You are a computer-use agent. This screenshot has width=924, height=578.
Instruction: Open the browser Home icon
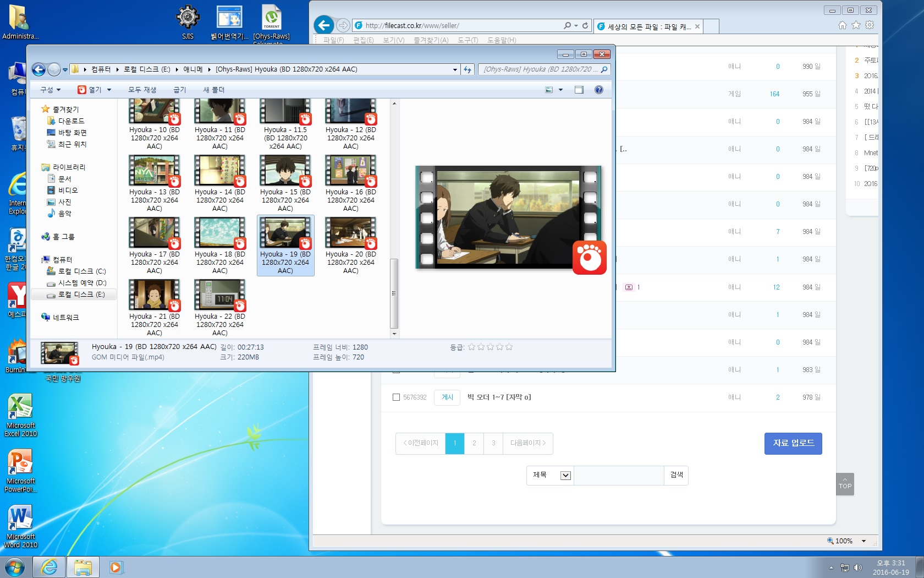tap(843, 25)
